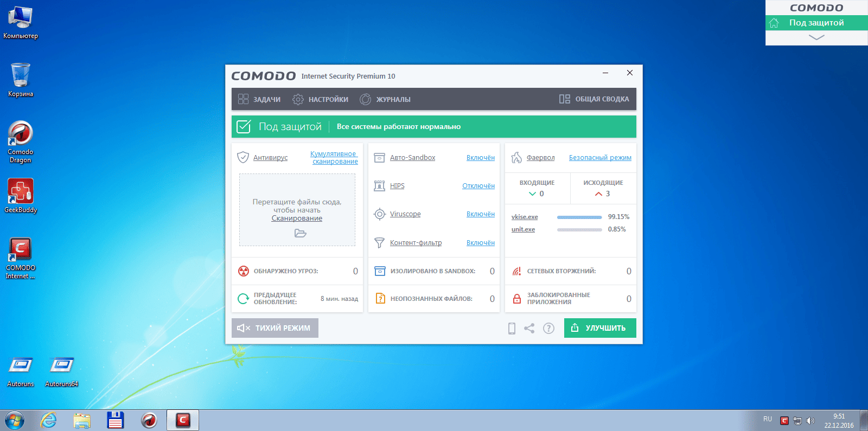Click the Улучшить upgrade button
This screenshot has height=431, width=868.
tap(600, 328)
